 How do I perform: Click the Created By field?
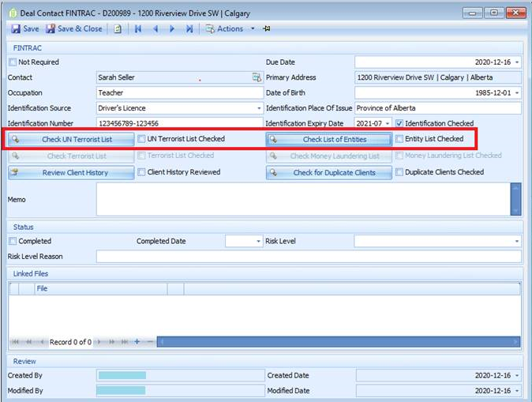pyautogui.click(x=180, y=375)
